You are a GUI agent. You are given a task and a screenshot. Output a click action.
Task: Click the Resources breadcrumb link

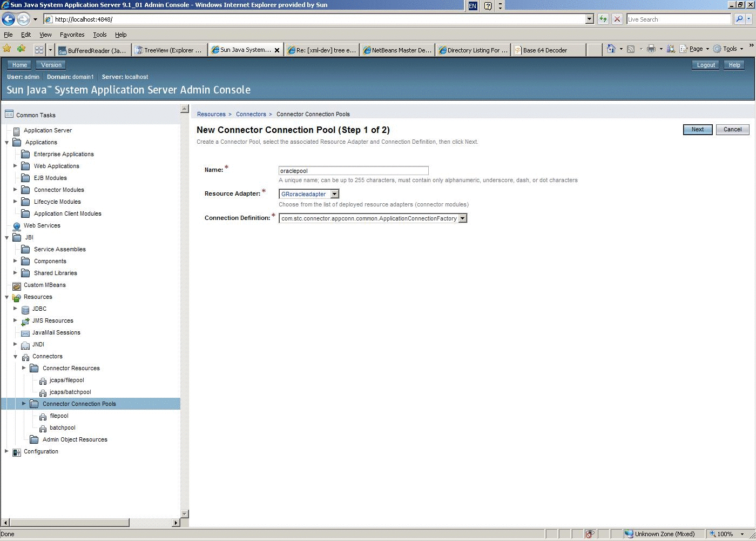click(211, 114)
